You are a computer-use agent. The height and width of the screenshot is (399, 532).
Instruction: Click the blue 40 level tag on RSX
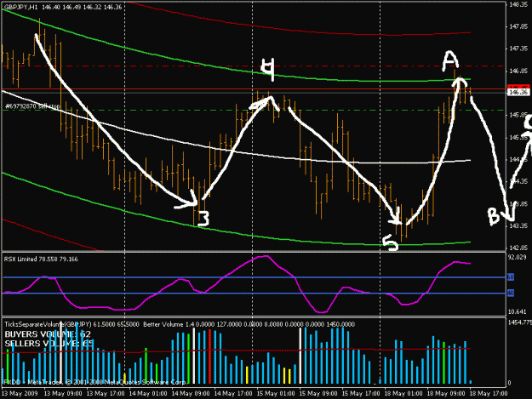[x=511, y=293]
